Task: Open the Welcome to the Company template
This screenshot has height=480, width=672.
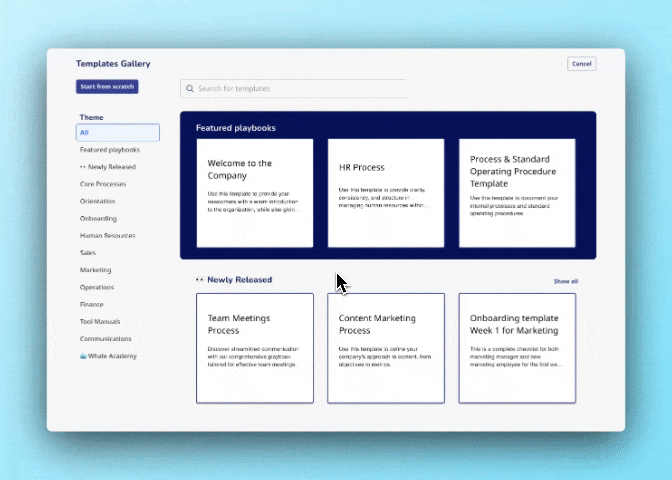Action: tap(255, 193)
